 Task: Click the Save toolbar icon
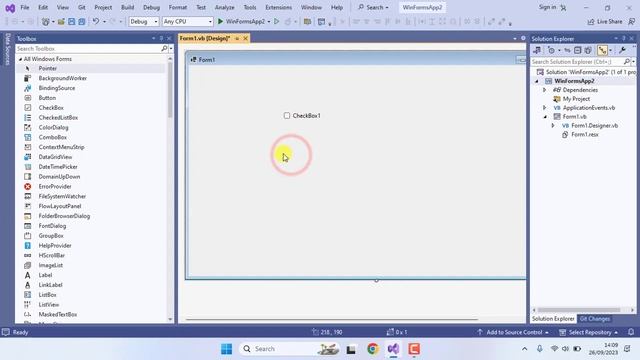pyautogui.click(x=71, y=22)
